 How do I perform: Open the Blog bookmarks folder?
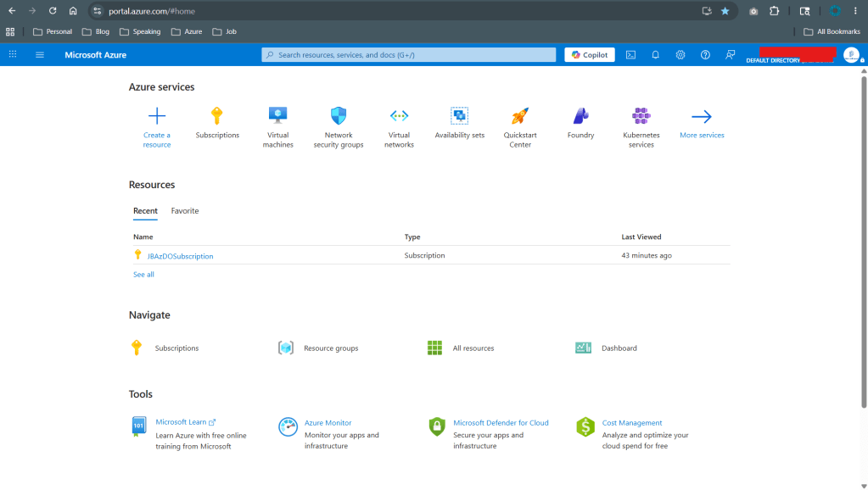tap(96, 31)
